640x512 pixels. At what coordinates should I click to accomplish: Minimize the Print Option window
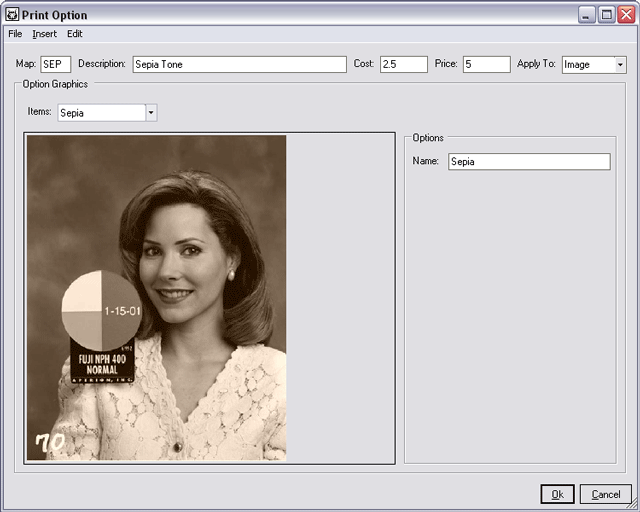click(x=586, y=15)
